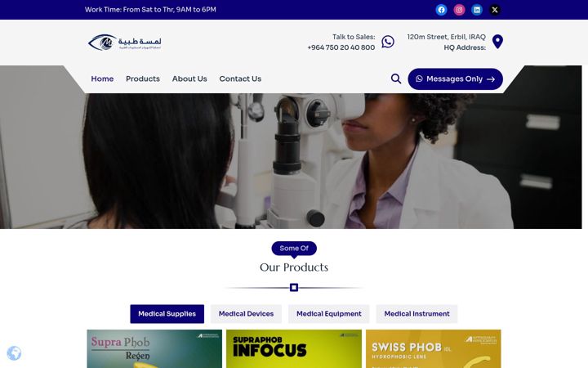
Task: Open the Facebook social icon
Action: pos(441,10)
